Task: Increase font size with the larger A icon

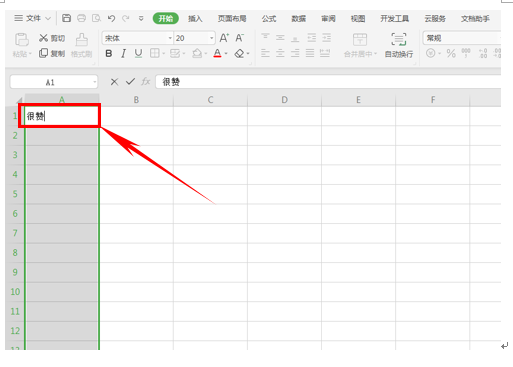Action: click(x=224, y=38)
